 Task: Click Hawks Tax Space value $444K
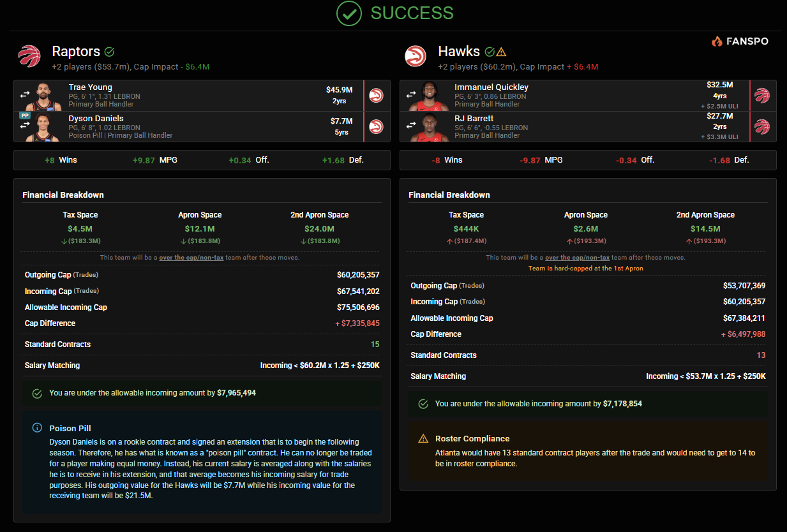pos(467,229)
